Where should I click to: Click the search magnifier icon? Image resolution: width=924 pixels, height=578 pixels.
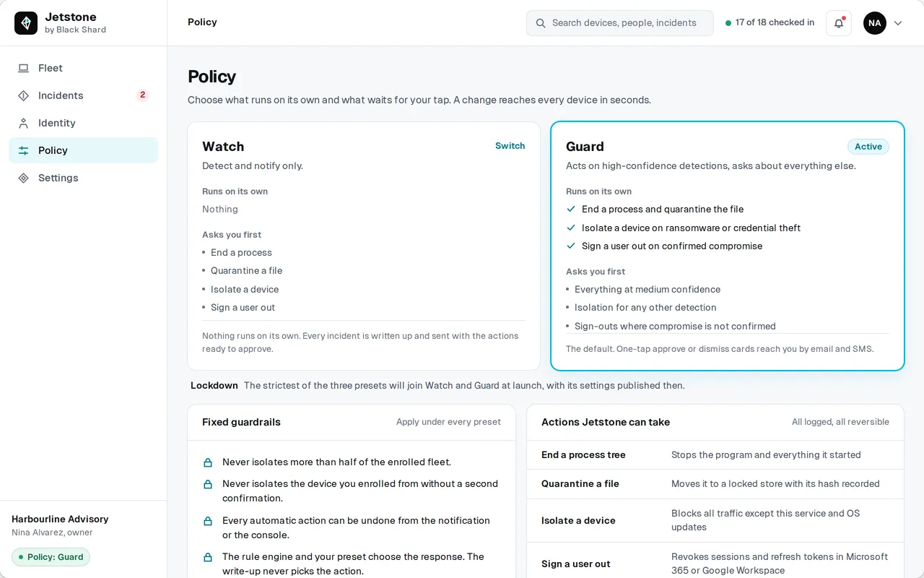(x=541, y=23)
